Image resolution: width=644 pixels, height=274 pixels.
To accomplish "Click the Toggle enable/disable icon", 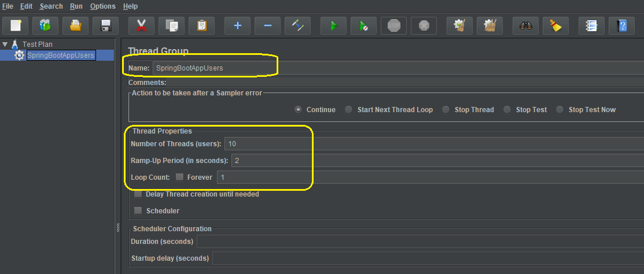I will [297, 26].
